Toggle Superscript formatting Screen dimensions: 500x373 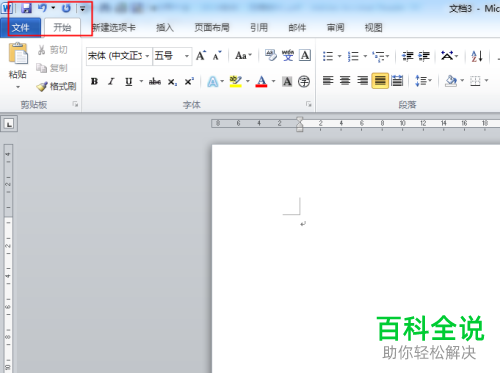[x=189, y=81]
